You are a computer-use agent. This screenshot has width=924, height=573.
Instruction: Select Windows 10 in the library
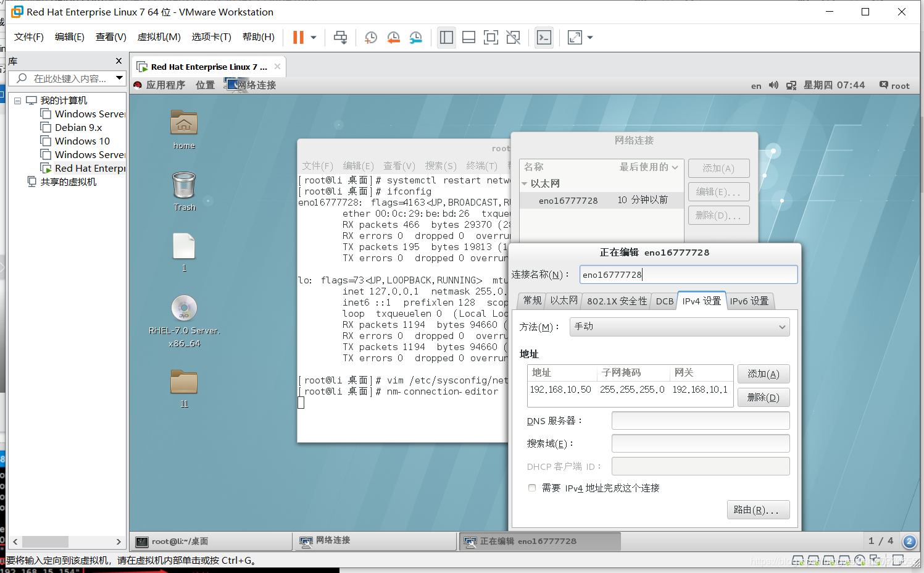[x=82, y=141]
